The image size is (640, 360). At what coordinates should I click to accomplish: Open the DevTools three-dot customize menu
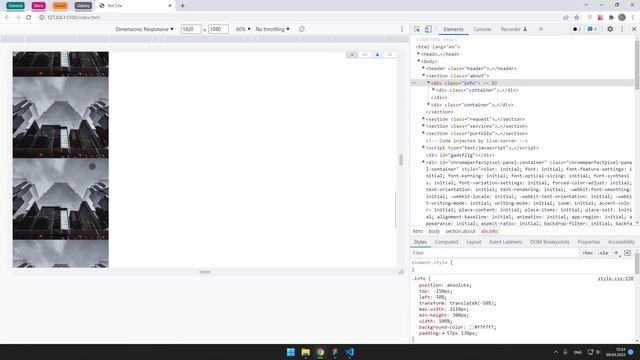(x=622, y=29)
